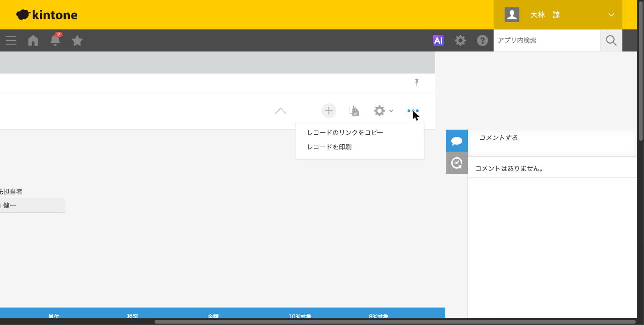Click the 10%対象 column header
644x325 pixels.
click(x=300, y=316)
